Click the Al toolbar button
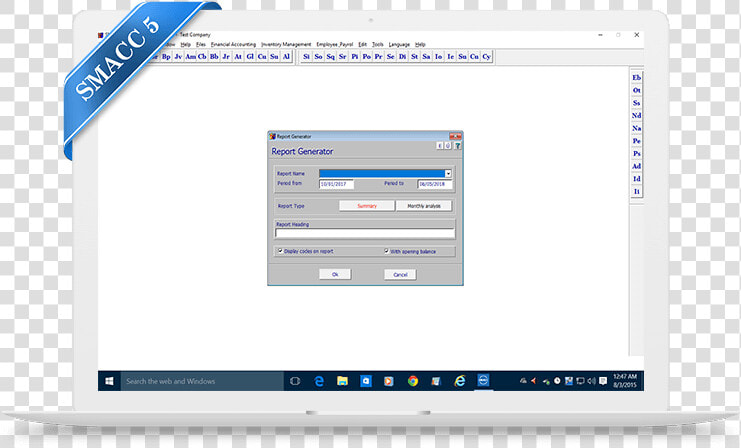 coord(286,57)
